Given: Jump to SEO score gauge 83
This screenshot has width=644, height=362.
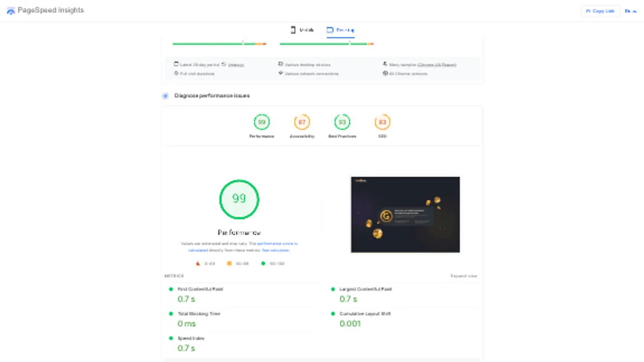Looking at the screenshot, I should [x=382, y=122].
